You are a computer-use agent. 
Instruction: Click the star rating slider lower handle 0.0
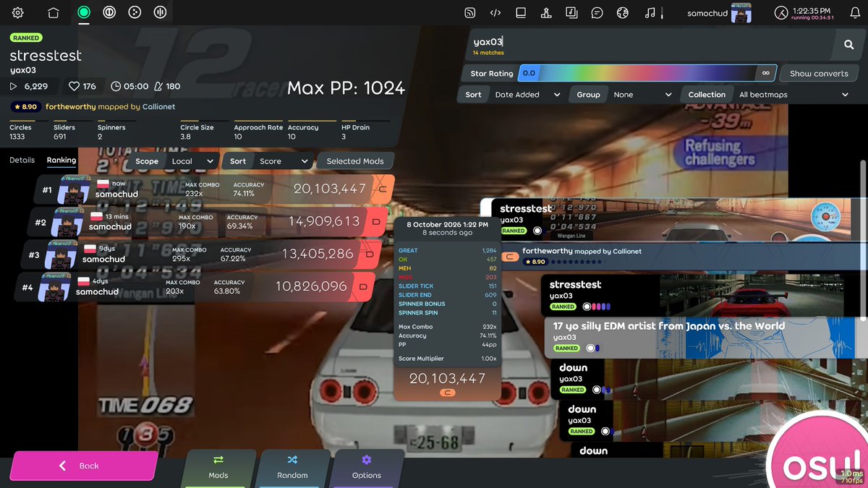(529, 73)
